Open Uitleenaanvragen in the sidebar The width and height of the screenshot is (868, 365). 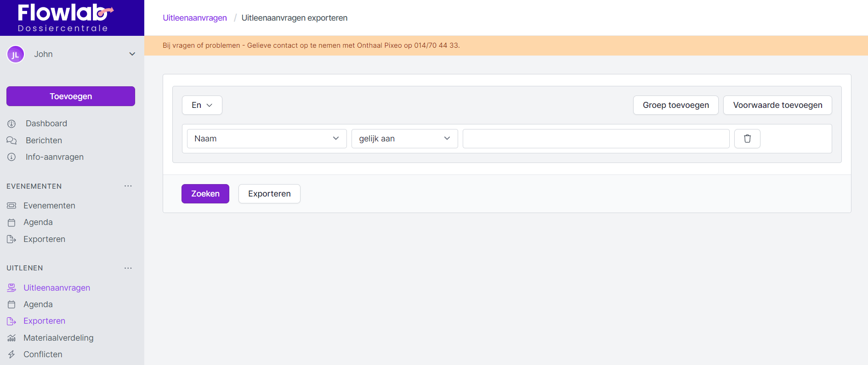tap(57, 288)
